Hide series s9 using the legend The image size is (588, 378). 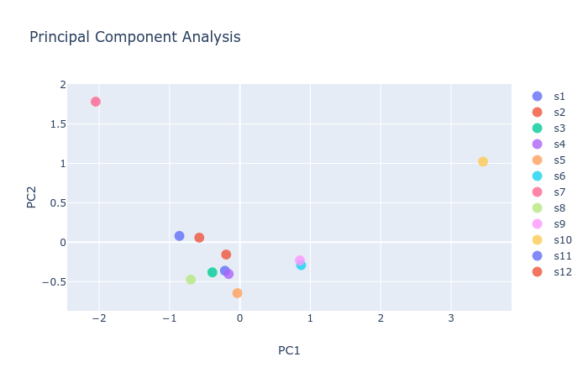(559, 224)
